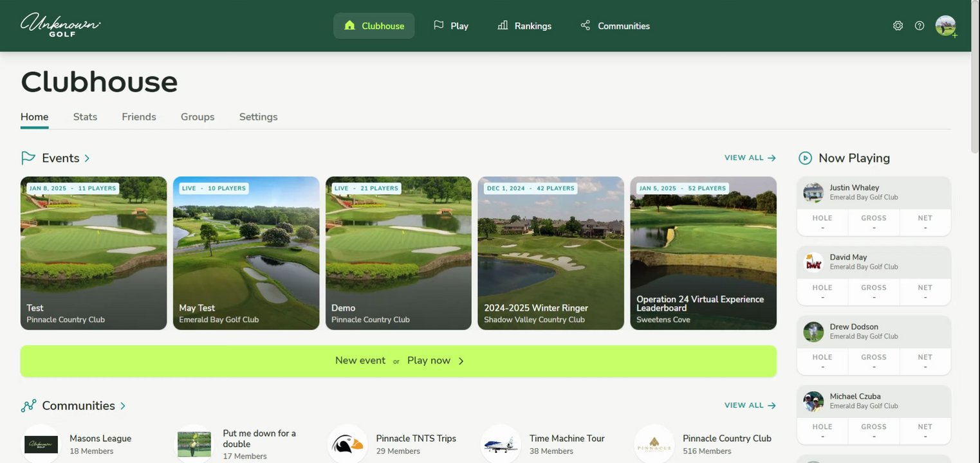Click the Put me down for a double logo

194,444
